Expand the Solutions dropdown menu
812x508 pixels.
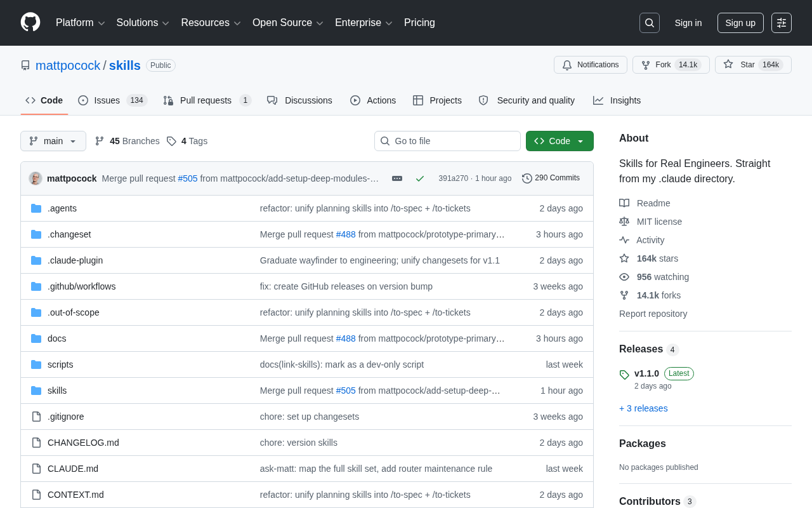(143, 23)
